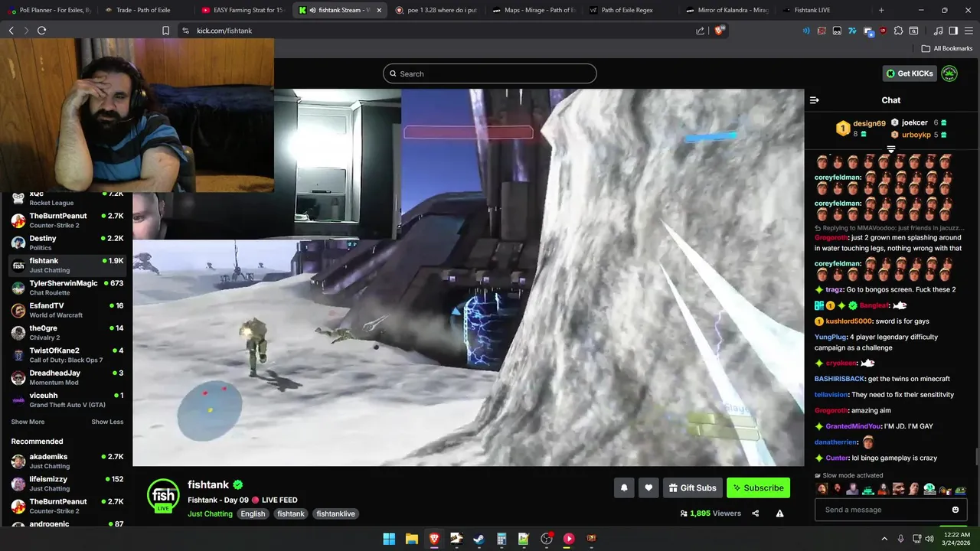Click the video player stream area
Image resolution: width=980 pixels, height=551 pixels.
click(469, 277)
